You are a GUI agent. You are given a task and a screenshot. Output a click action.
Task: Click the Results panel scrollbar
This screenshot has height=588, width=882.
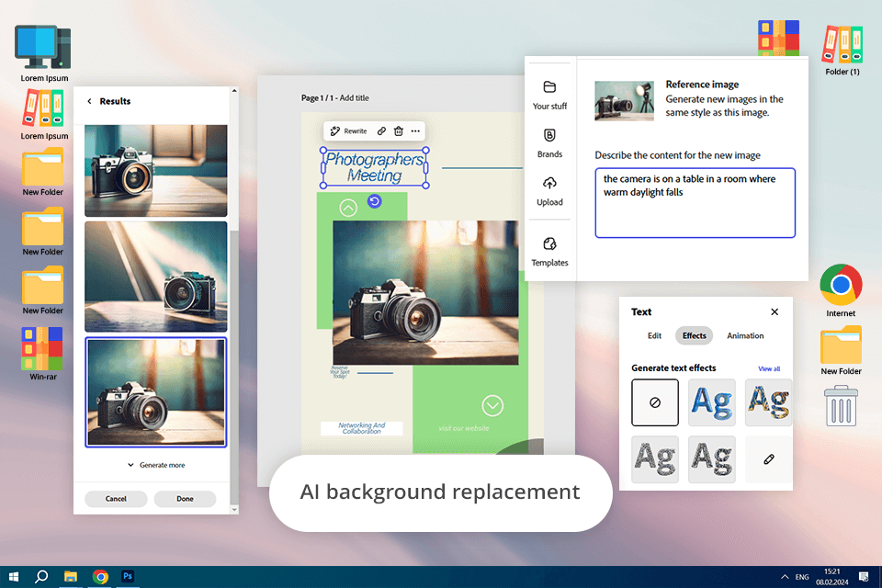(234, 366)
